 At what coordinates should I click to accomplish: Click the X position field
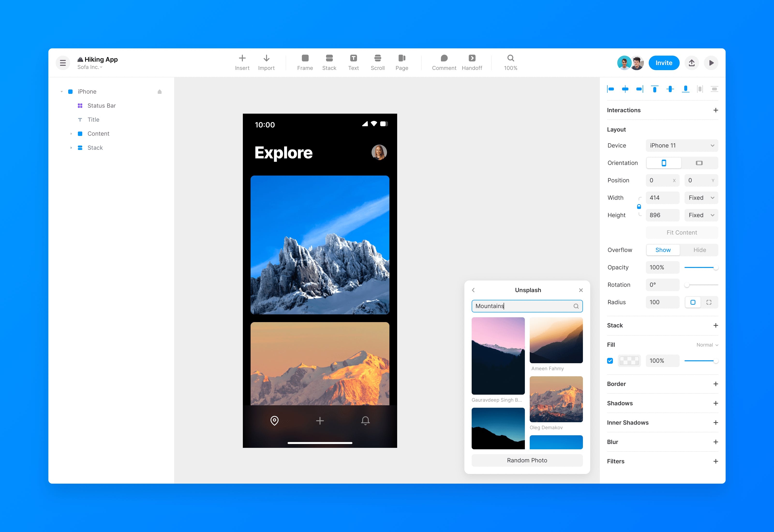click(x=662, y=180)
